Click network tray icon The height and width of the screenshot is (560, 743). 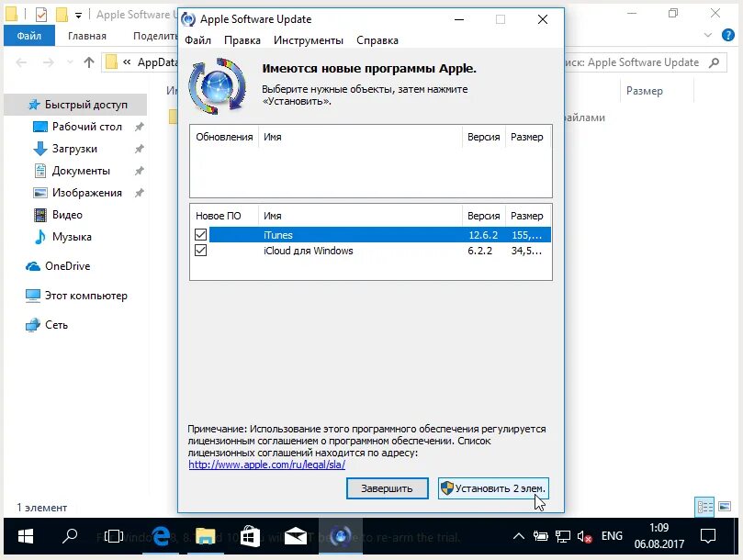(562, 536)
